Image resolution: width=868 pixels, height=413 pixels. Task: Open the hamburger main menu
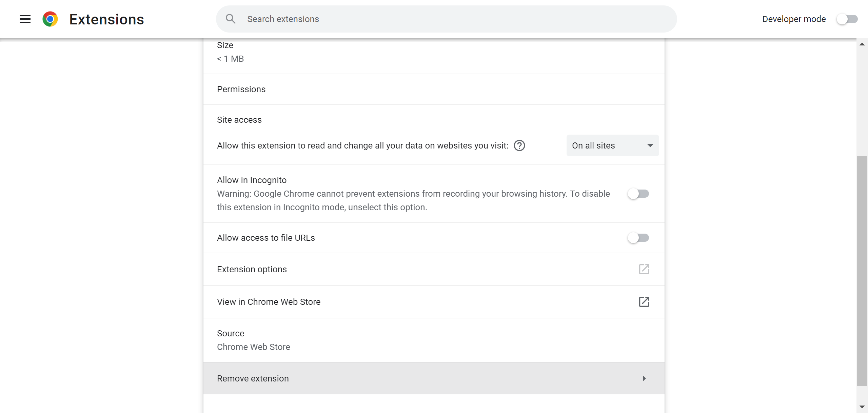point(25,19)
